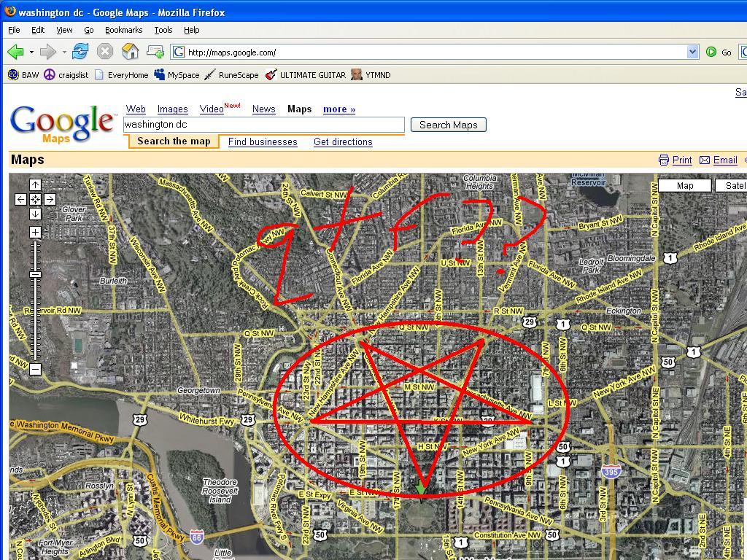This screenshot has width=747, height=560.
Task: Open the craigslist bookmark
Action: pyautogui.click(x=66, y=75)
